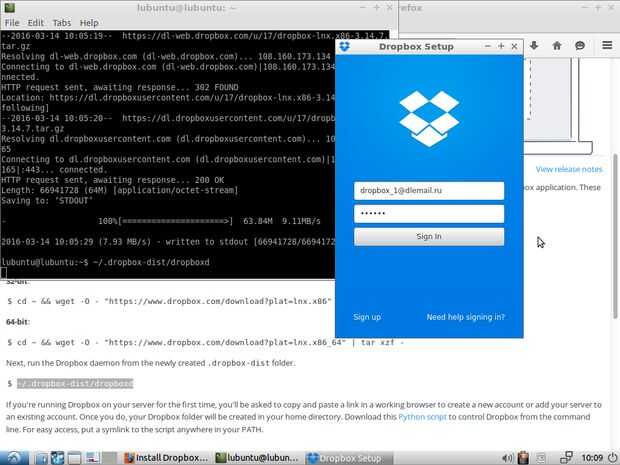
Task: Click the highlighted ~/.dropbox-dist/dropboxd command text
Action: coord(75,384)
